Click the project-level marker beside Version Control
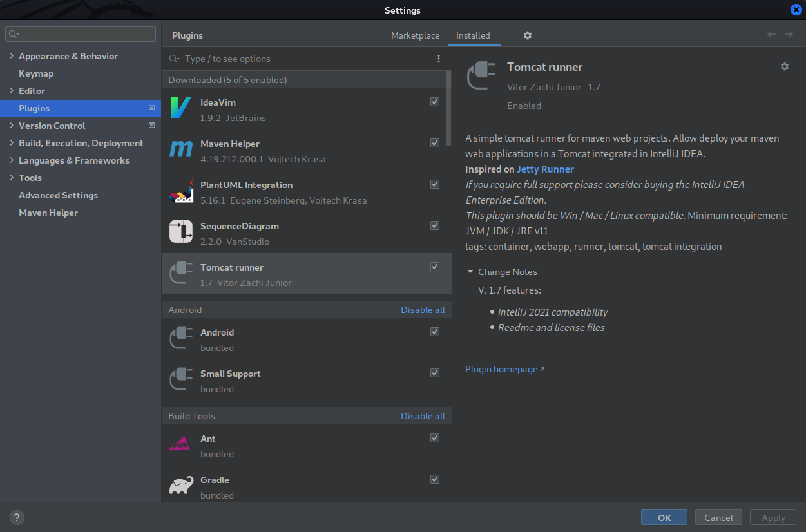This screenshot has height=532, width=806. (152, 126)
